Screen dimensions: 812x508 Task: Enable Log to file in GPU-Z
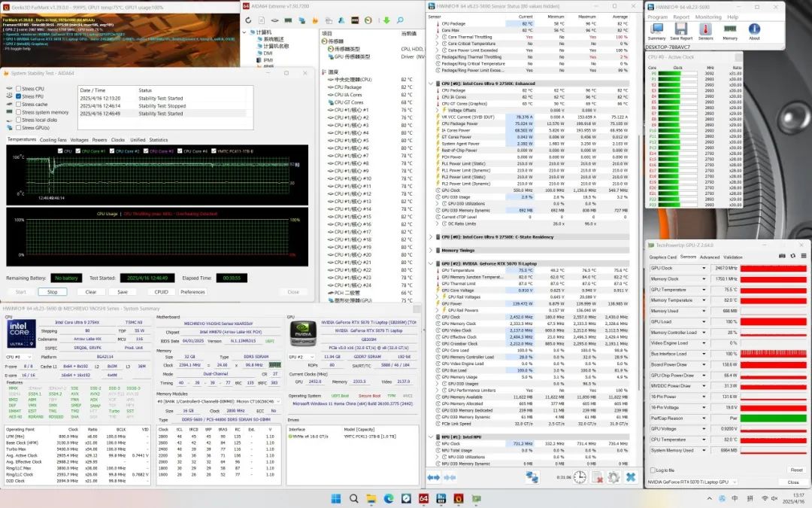pyautogui.click(x=653, y=470)
